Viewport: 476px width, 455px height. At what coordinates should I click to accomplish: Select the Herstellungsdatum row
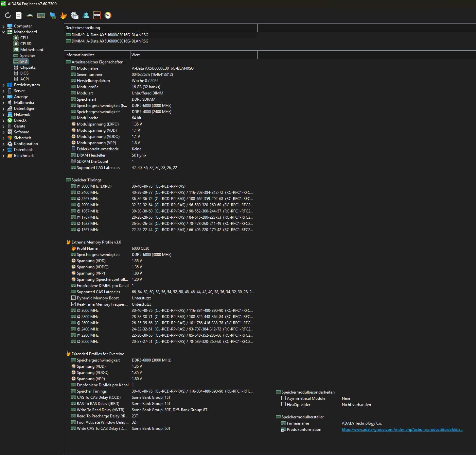click(x=160, y=81)
